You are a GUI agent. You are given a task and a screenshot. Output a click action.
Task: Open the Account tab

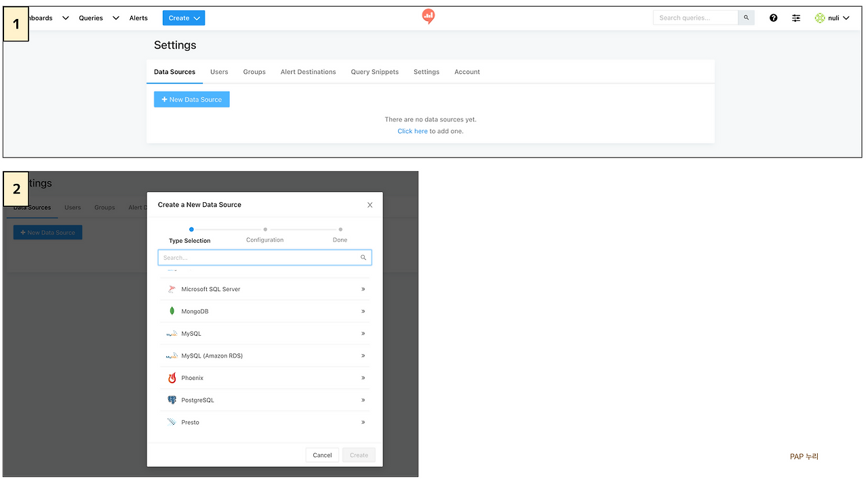click(x=467, y=72)
